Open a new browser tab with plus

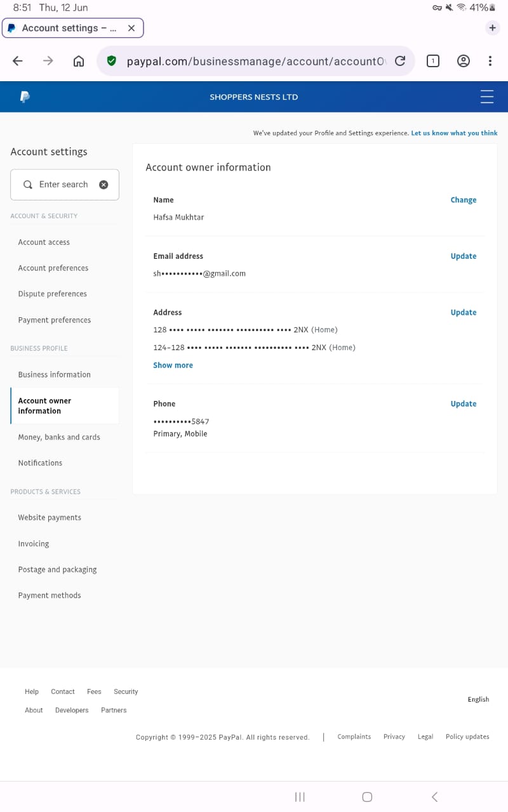pos(492,28)
